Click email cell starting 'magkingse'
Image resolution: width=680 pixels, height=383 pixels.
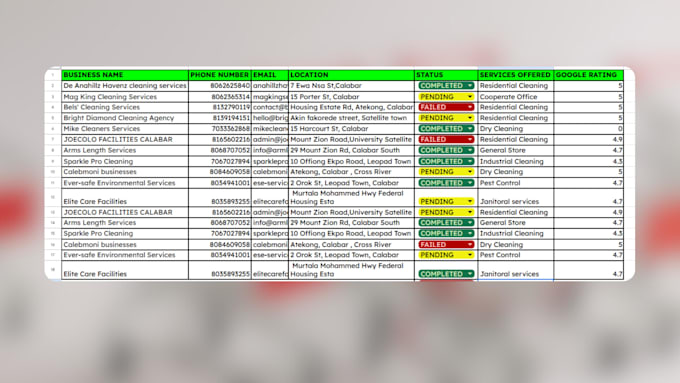270,97
